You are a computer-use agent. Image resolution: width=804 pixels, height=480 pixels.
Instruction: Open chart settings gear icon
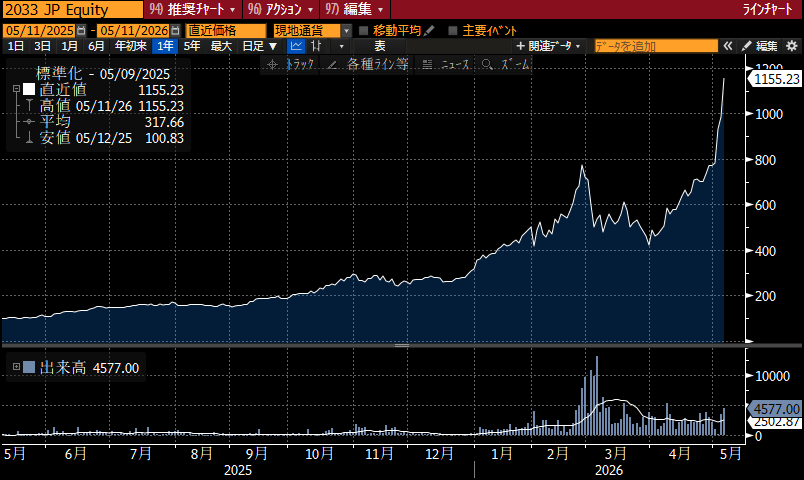[x=792, y=46]
